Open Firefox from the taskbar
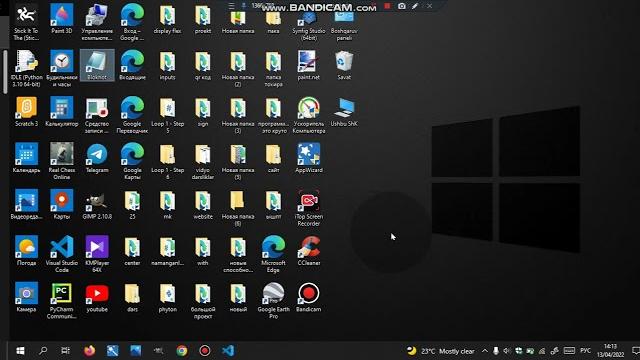 pos(89,351)
